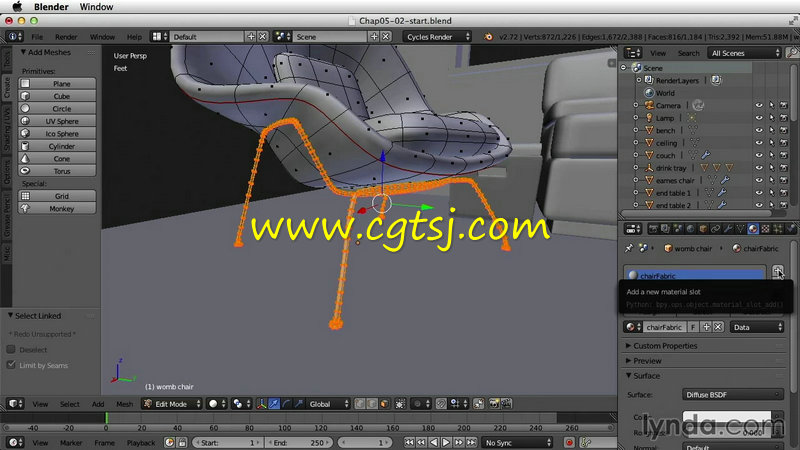Open the Render menu

66,37
